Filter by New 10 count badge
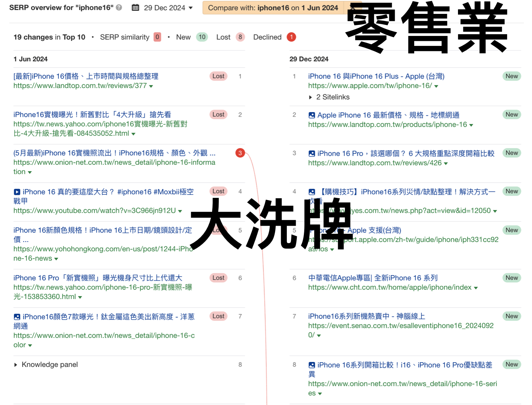Viewport: 532px width, 405px height. 202,37
